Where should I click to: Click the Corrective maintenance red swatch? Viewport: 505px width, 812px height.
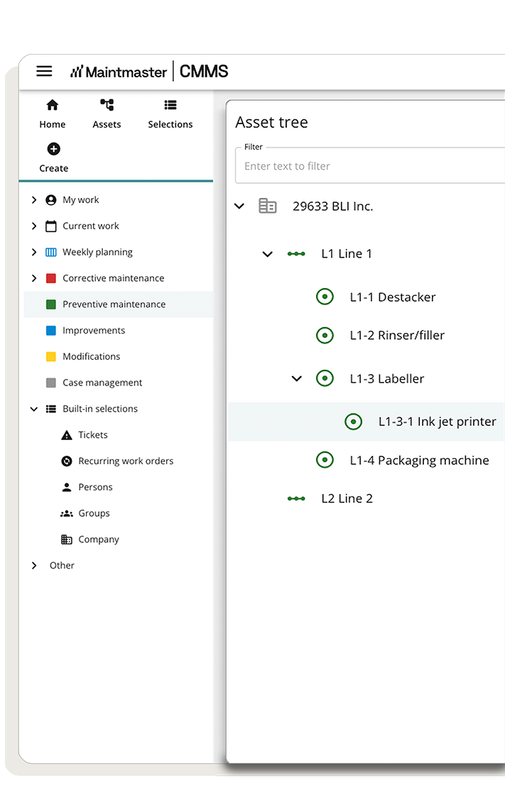(51, 278)
